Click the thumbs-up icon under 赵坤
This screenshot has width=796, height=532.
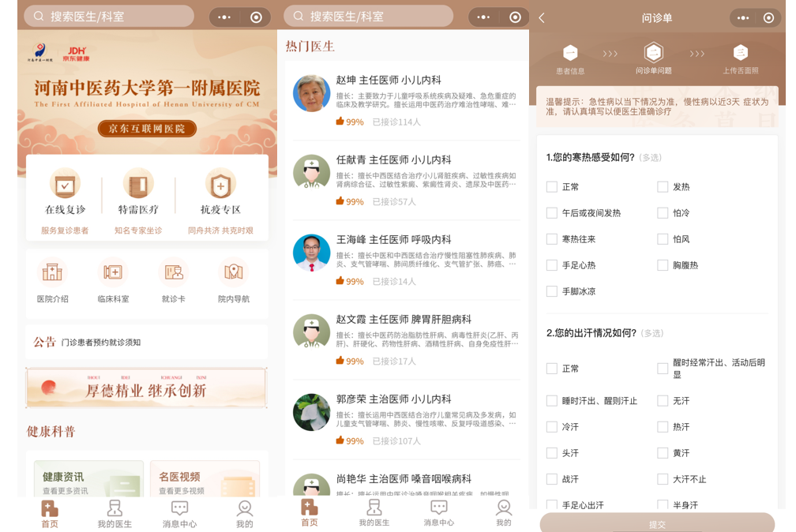(x=340, y=121)
